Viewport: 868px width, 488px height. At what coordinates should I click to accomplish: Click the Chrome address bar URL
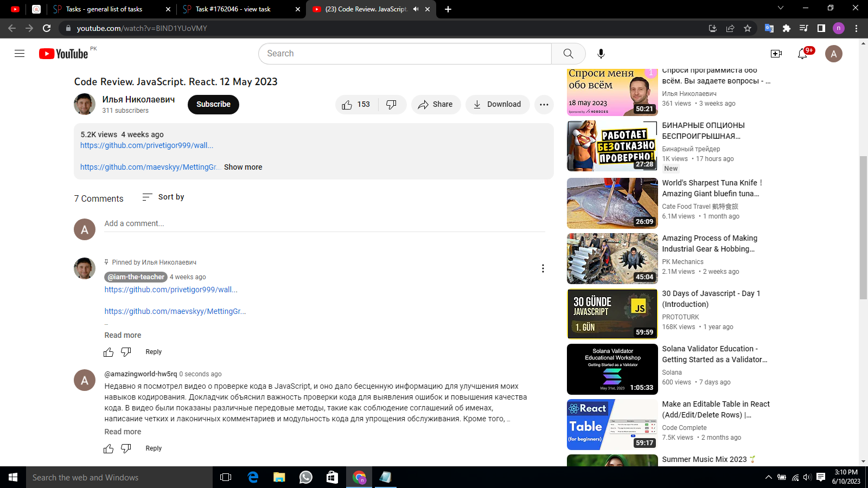point(142,28)
